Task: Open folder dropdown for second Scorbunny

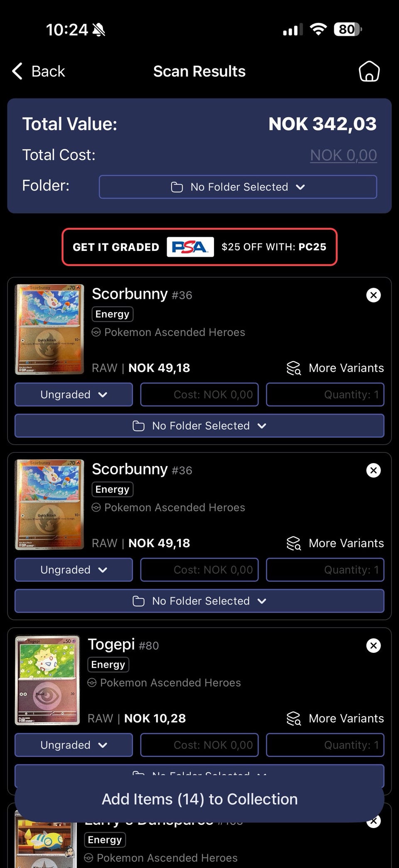Action: coord(199,601)
